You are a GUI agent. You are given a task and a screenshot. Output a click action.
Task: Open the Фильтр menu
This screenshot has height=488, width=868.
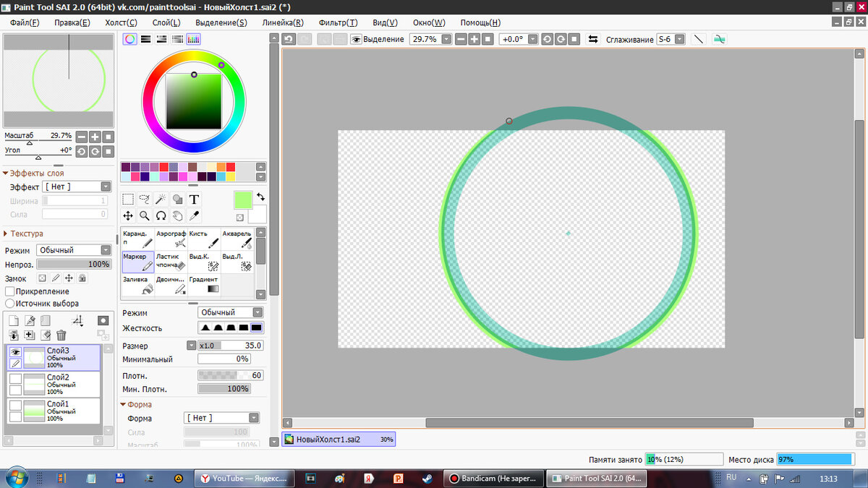point(339,22)
